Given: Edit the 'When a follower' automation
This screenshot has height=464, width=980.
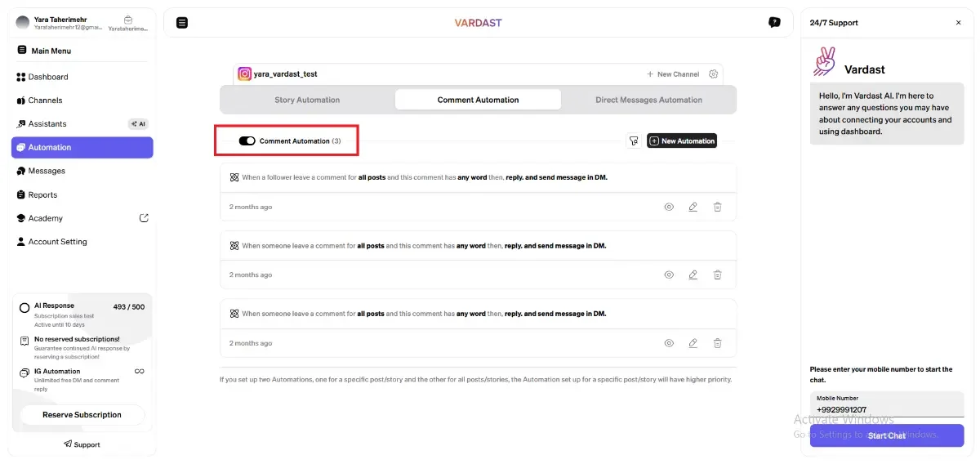Looking at the screenshot, I should (693, 207).
